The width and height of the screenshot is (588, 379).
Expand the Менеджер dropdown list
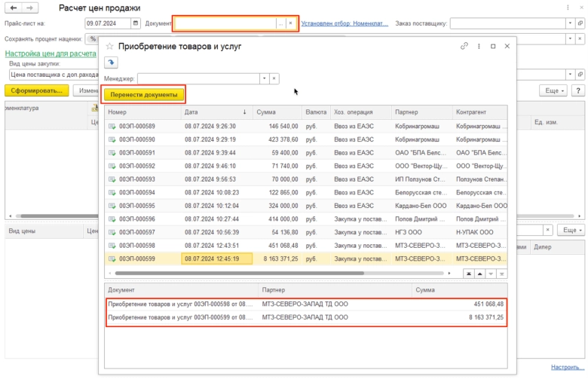[x=264, y=78]
